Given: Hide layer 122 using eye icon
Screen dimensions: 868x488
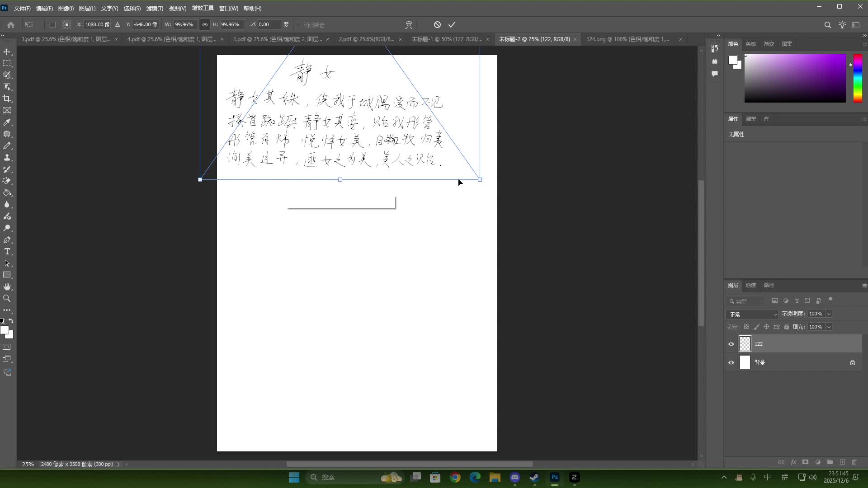Looking at the screenshot, I should pos(731,344).
